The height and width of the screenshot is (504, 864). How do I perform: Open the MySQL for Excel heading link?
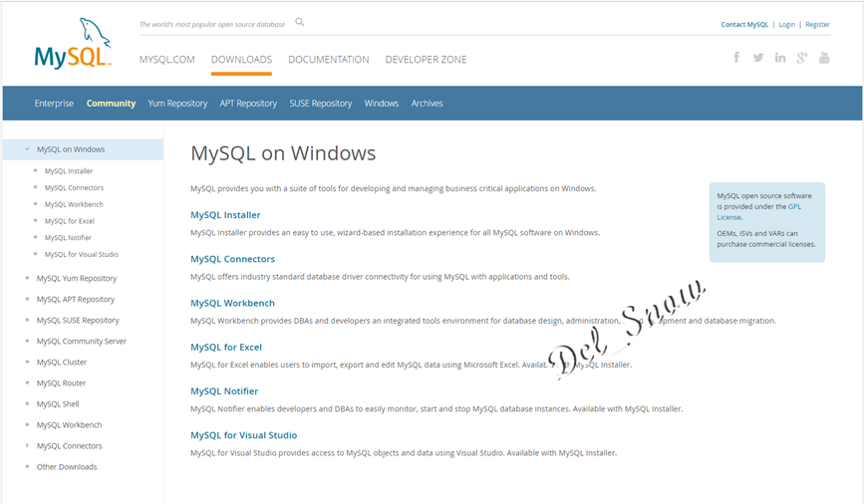[x=226, y=347]
